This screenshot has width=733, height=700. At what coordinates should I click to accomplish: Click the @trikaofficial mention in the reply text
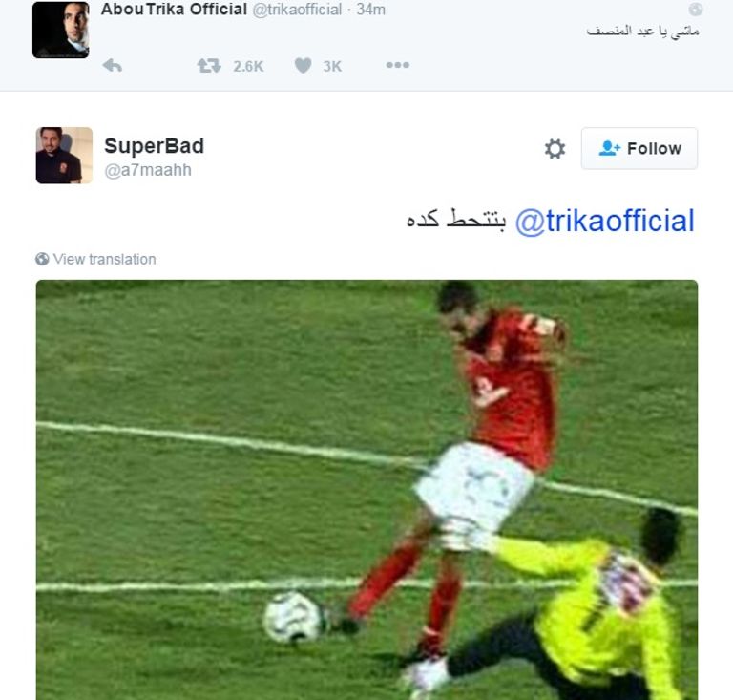[x=604, y=221]
